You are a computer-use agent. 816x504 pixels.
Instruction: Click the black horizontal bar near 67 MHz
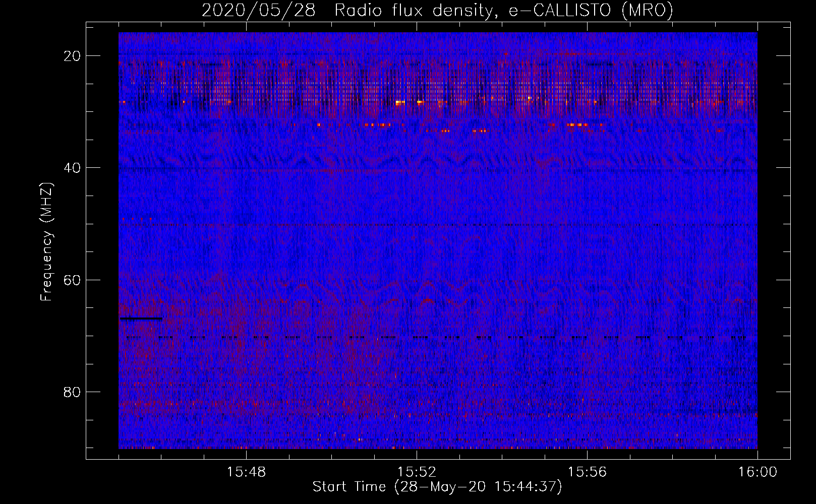coord(141,319)
